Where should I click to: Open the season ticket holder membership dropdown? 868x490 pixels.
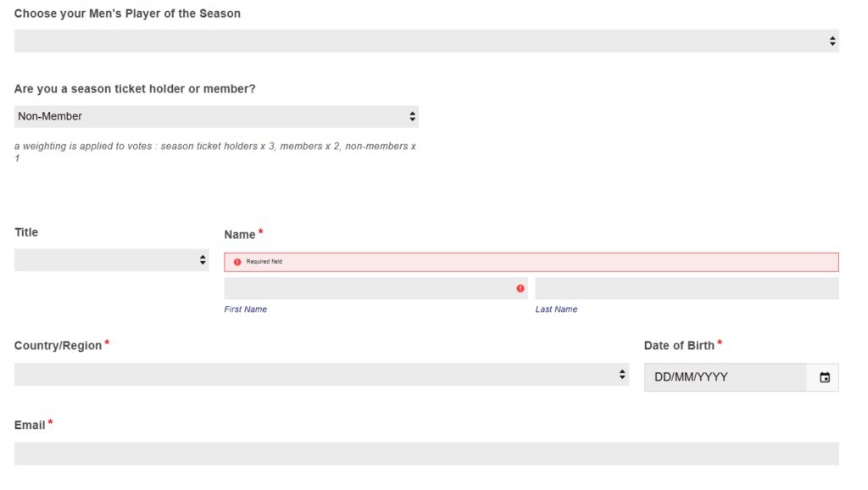click(216, 116)
